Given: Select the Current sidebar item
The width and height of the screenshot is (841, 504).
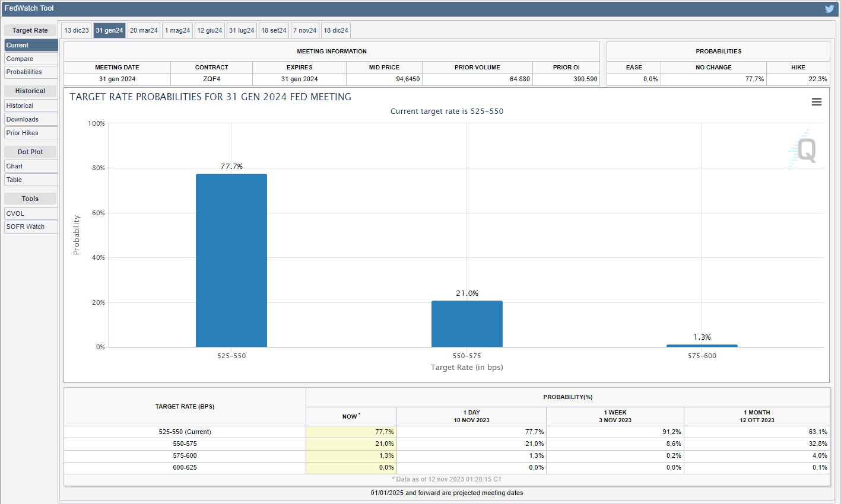Looking at the screenshot, I should click(30, 45).
